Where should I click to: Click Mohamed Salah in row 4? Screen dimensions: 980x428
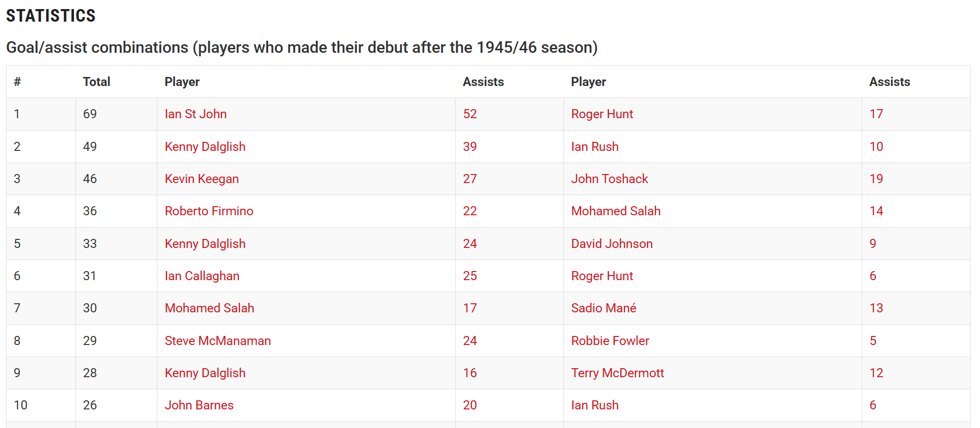pos(616,211)
